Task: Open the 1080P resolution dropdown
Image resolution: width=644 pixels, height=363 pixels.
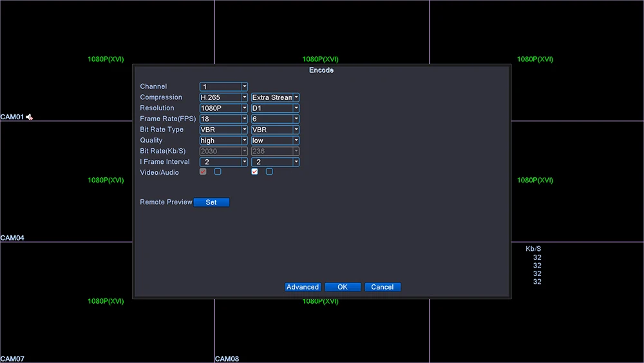Action: [x=223, y=108]
